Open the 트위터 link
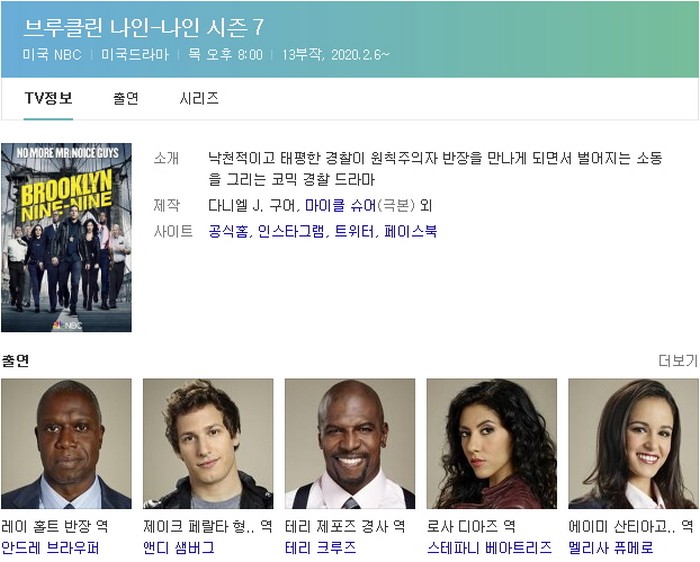700x562 pixels. (x=354, y=231)
